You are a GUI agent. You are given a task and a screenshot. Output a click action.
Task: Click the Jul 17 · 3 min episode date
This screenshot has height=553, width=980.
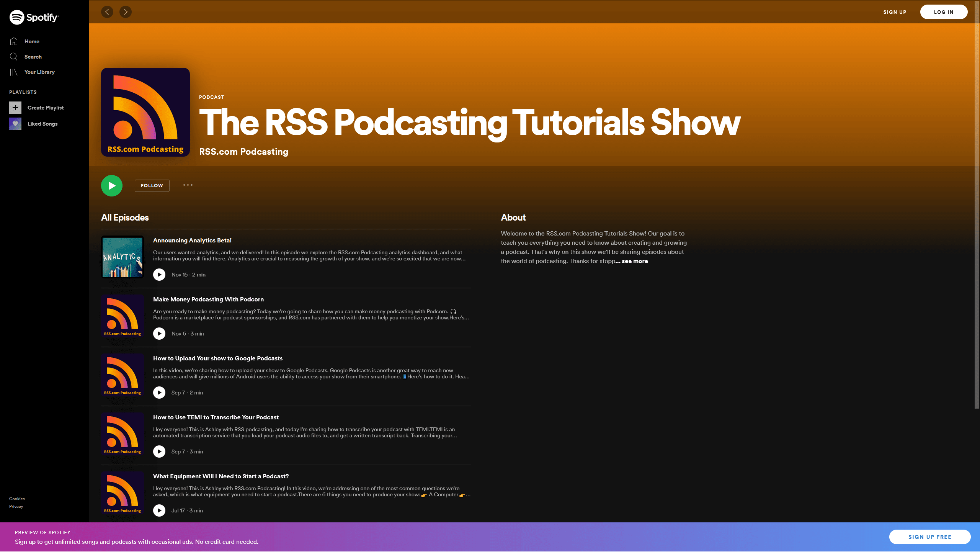click(187, 510)
